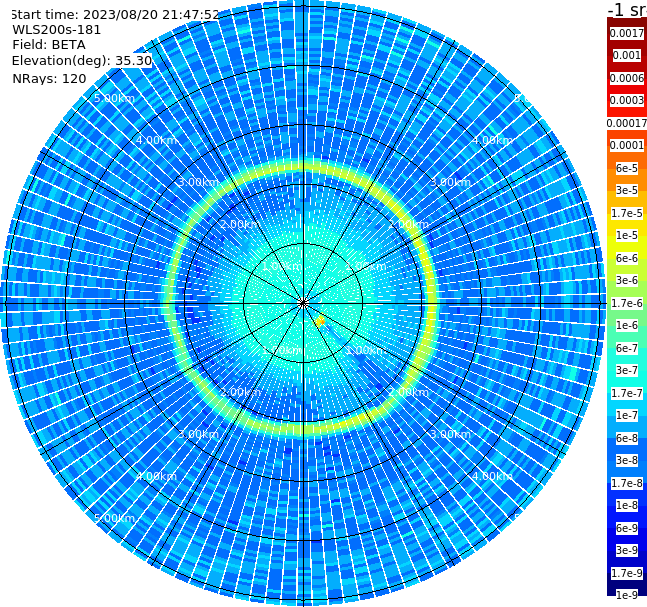The width and height of the screenshot is (647, 607).
Task: Click the 1.7e-8 colorbar tick label
Action: pos(627,483)
